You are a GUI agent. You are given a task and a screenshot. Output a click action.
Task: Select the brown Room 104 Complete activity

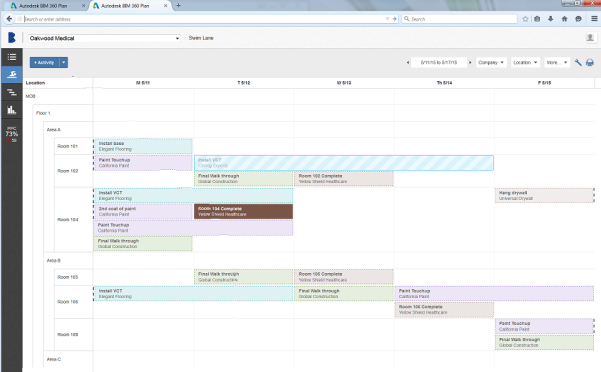(243, 211)
